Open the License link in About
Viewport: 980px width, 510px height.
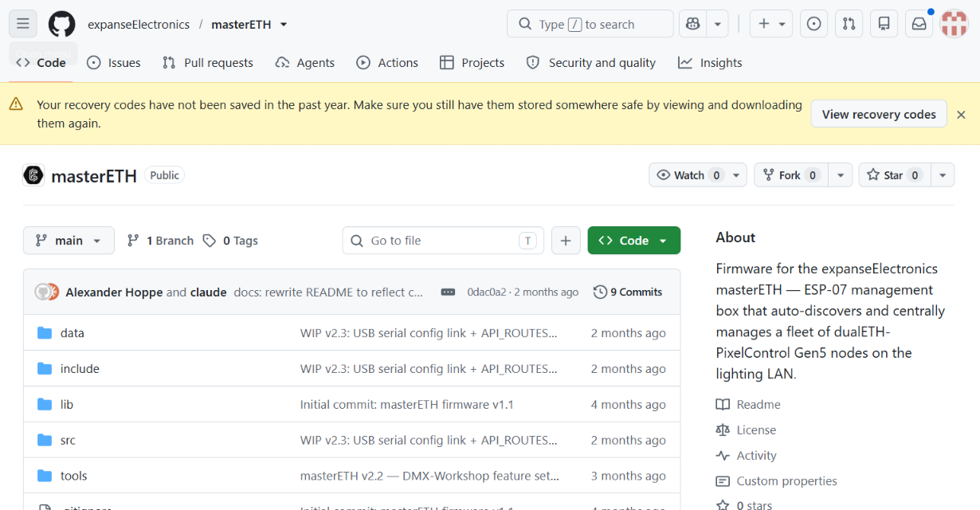tap(747, 430)
